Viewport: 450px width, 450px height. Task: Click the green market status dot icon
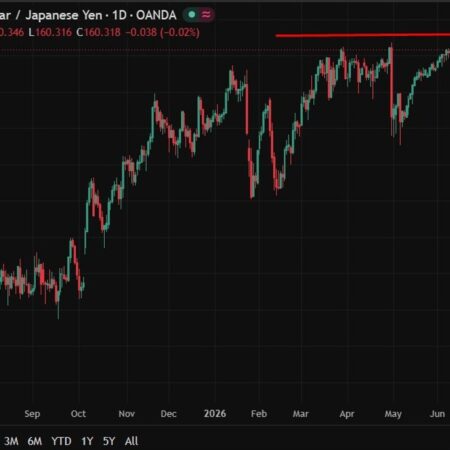[x=192, y=14]
